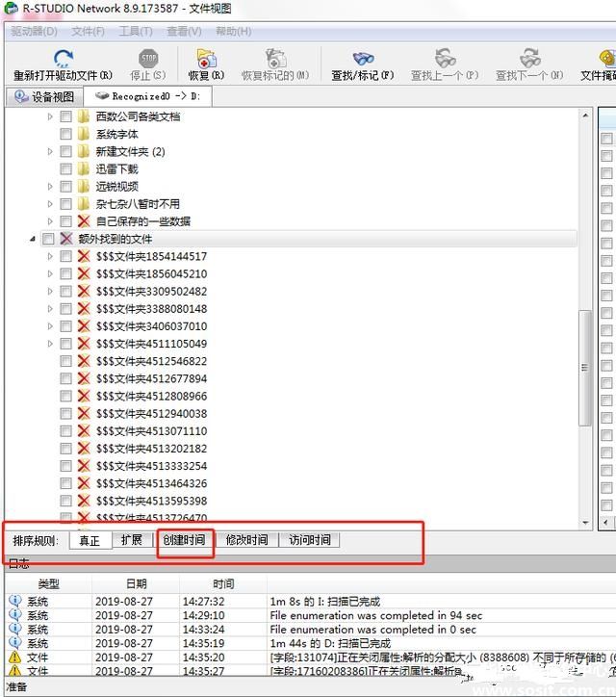
Task: Check the box for 迅雷下载 folder
Action: point(65,168)
